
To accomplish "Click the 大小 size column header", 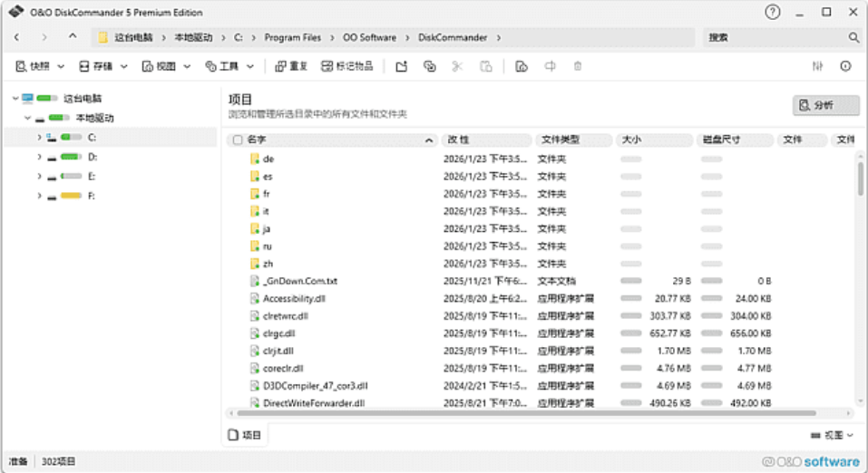I will (x=654, y=140).
